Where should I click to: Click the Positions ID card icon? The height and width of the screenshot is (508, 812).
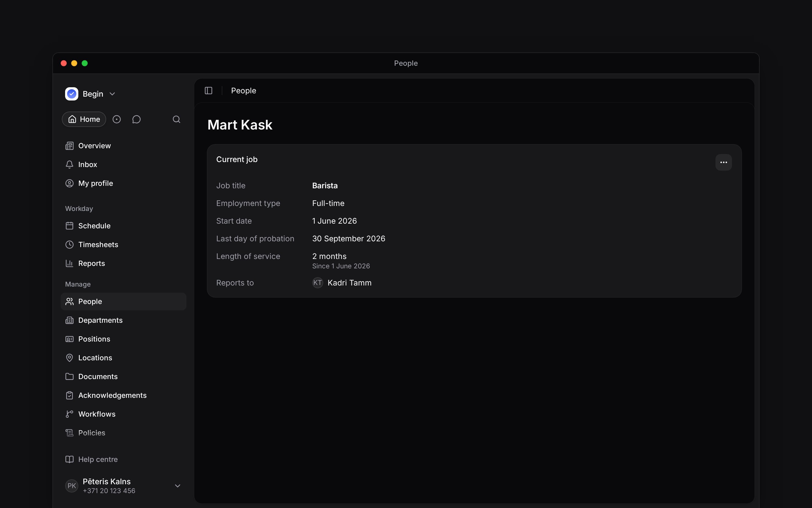click(70, 339)
